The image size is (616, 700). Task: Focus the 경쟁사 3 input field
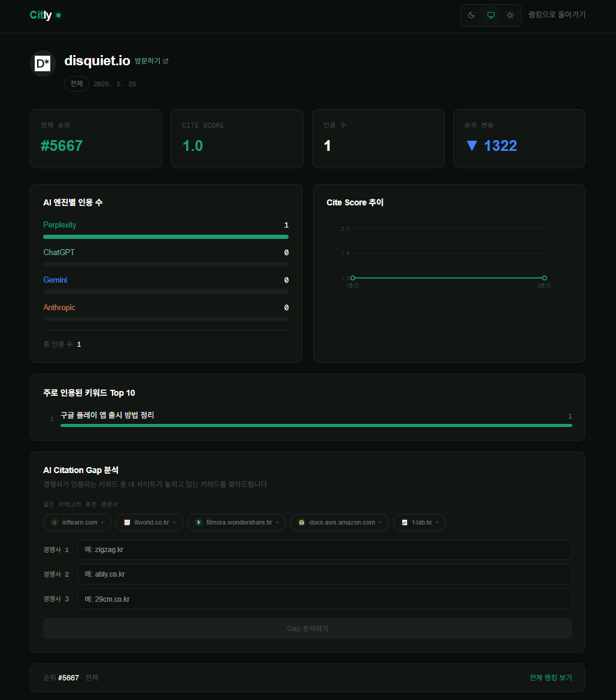(325, 599)
